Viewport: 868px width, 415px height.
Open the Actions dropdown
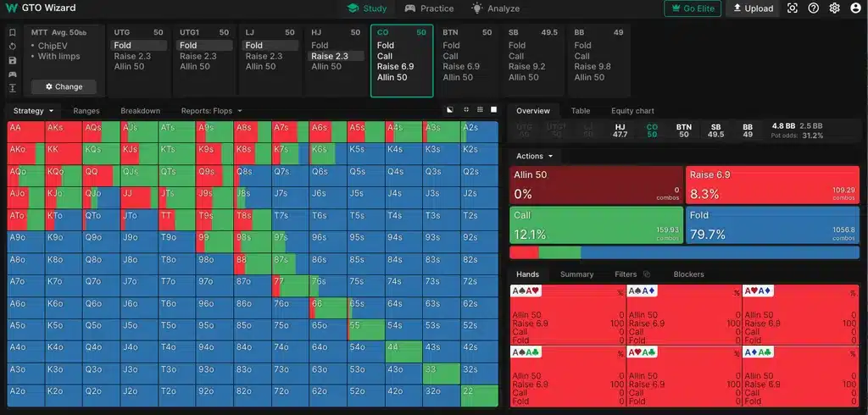pyautogui.click(x=534, y=156)
